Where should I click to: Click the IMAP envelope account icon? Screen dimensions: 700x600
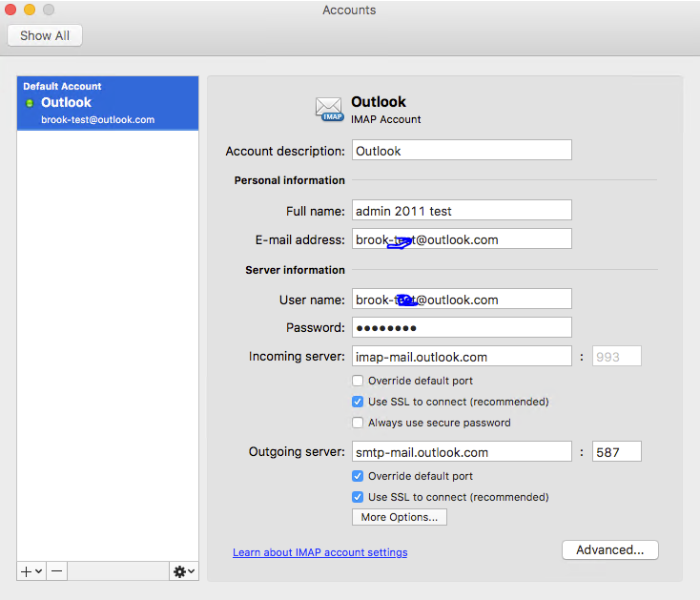(329, 110)
